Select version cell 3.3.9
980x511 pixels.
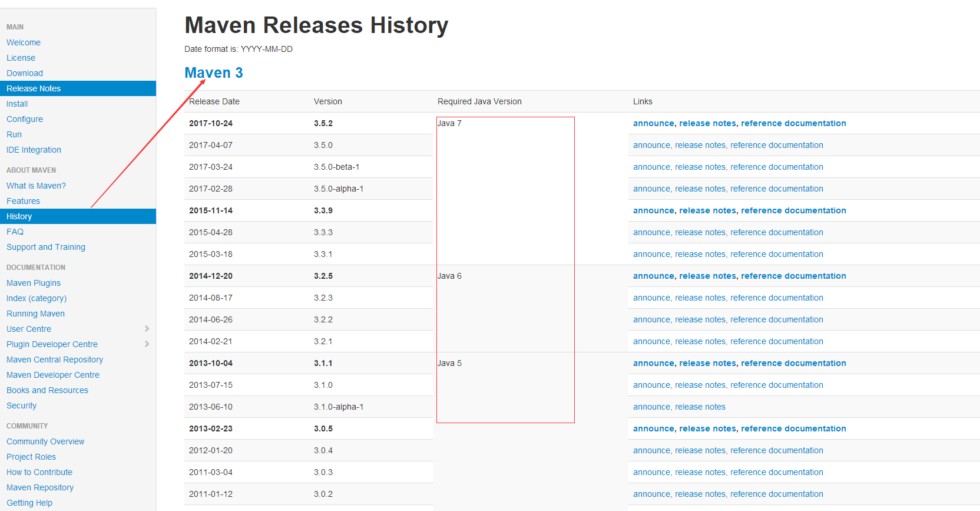371,210
